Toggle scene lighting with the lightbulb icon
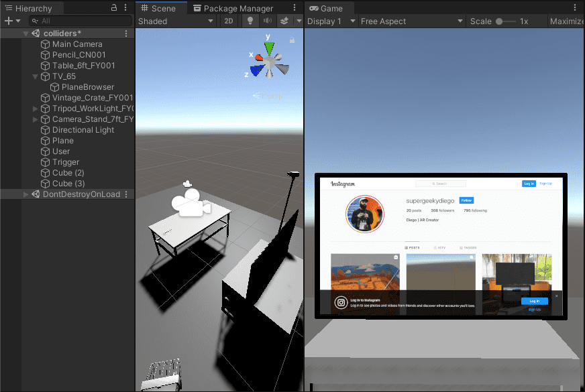 click(250, 21)
